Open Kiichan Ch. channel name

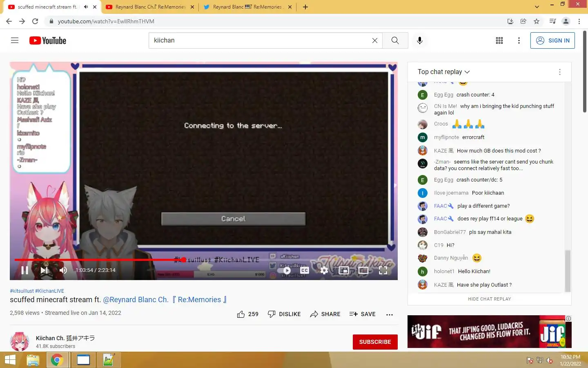pyautogui.click(x=65, y=338)
